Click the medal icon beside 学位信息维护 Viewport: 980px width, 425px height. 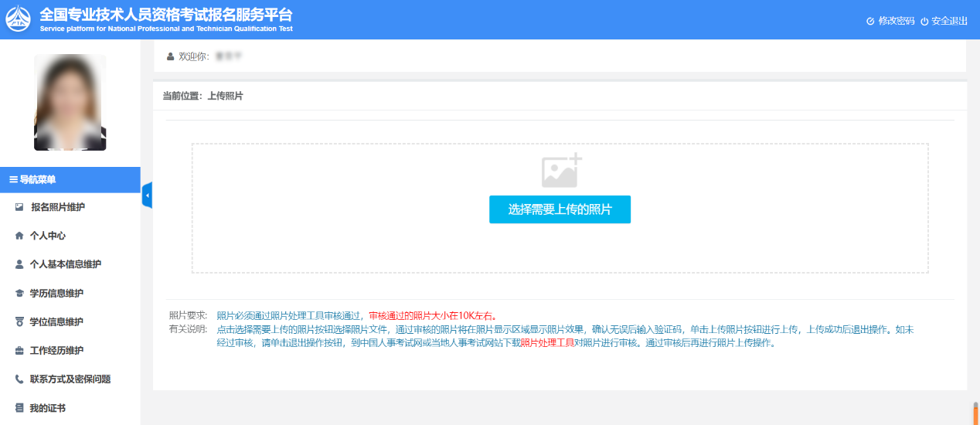[x=19, y=322]
